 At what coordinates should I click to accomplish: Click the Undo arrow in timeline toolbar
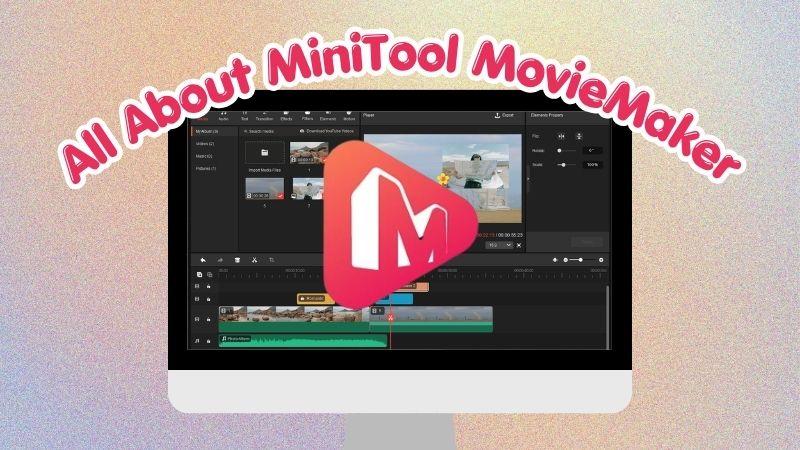203,260
